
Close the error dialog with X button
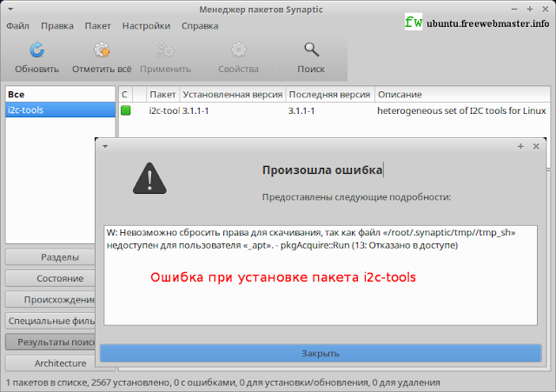click(536, 146)
